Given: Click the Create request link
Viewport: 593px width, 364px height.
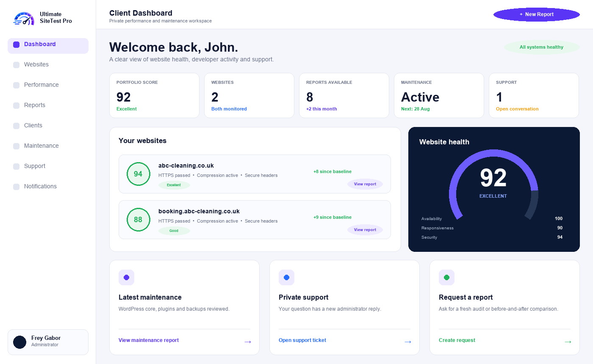Looking at the screenshot, I should tap(457, 340).
